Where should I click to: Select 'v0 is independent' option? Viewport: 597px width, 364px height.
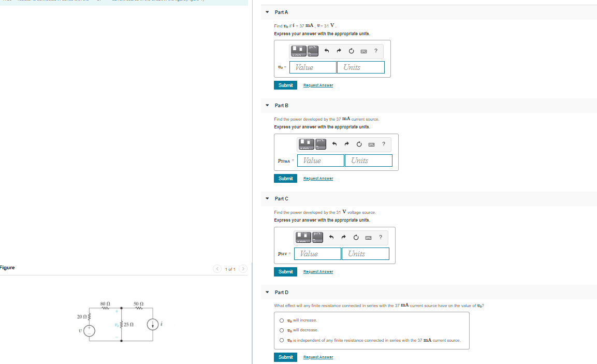tap(282, 340)
